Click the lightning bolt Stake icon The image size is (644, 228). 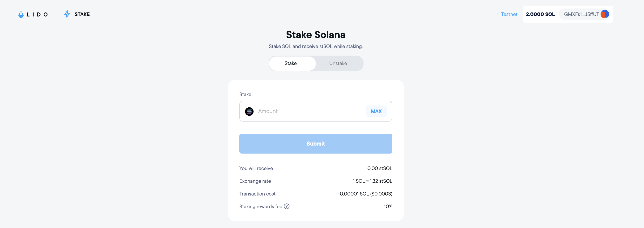[67, 14]
